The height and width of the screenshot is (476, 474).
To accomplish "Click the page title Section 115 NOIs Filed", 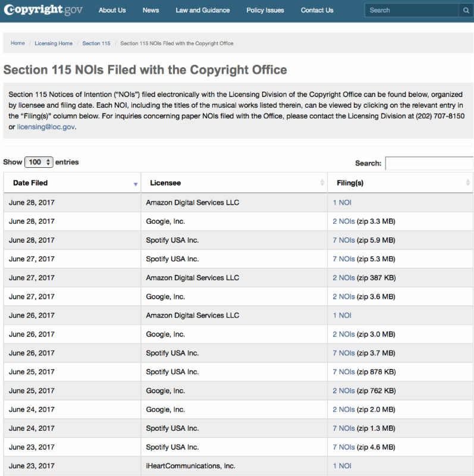I will point(145,70).
